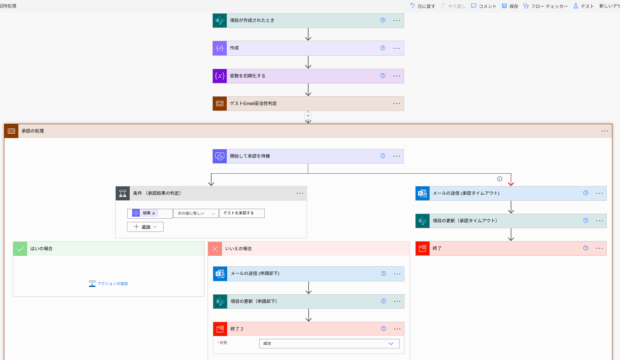Expand the 追加 add-row dropdown in condition

[145, 227]
